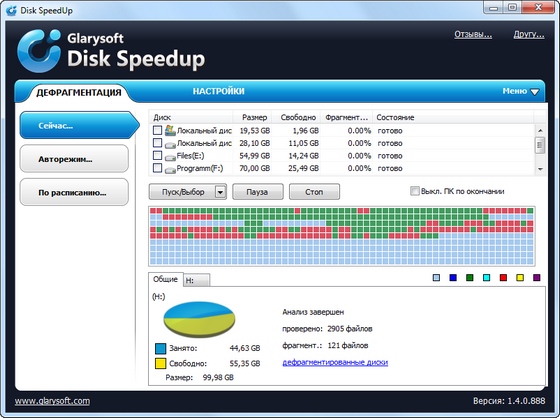Switch to the НАСТРОЙКИ tab
560x418 pixels.
[219, 91]
